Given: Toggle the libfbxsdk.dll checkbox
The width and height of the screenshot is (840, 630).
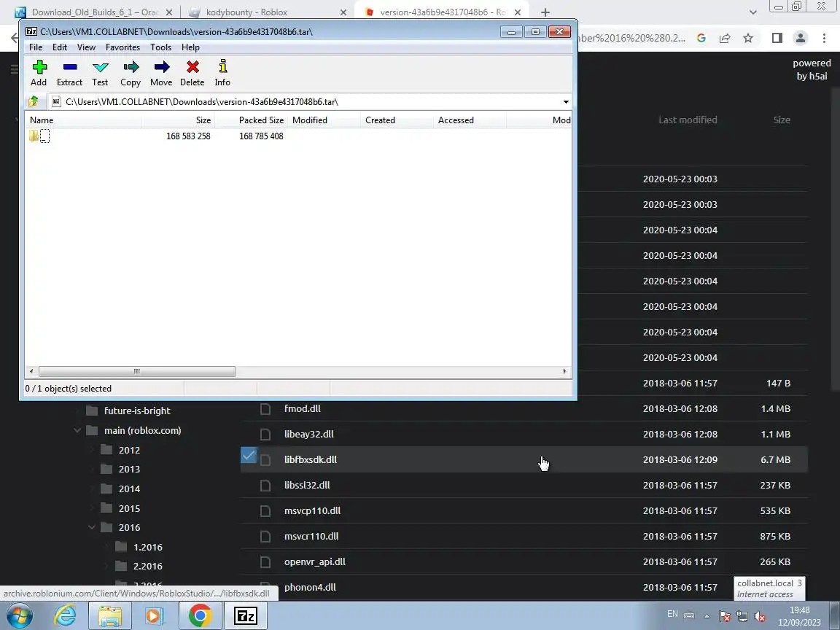Looking at the screenshot, I should [x=265, y=460].
